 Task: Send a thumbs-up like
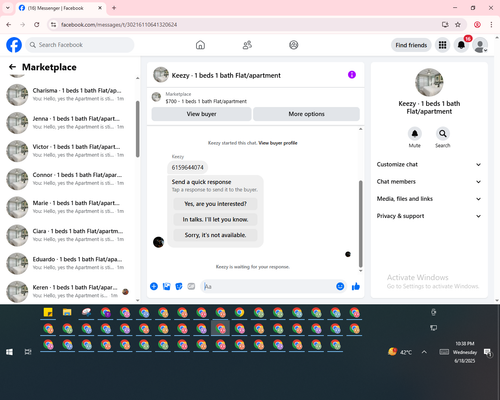(356, 286)
